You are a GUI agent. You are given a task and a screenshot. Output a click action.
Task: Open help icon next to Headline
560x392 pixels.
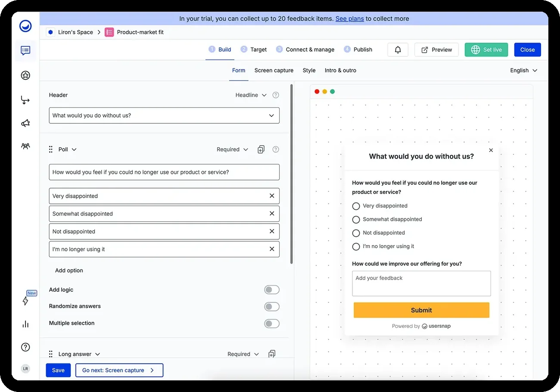(276, 95)
